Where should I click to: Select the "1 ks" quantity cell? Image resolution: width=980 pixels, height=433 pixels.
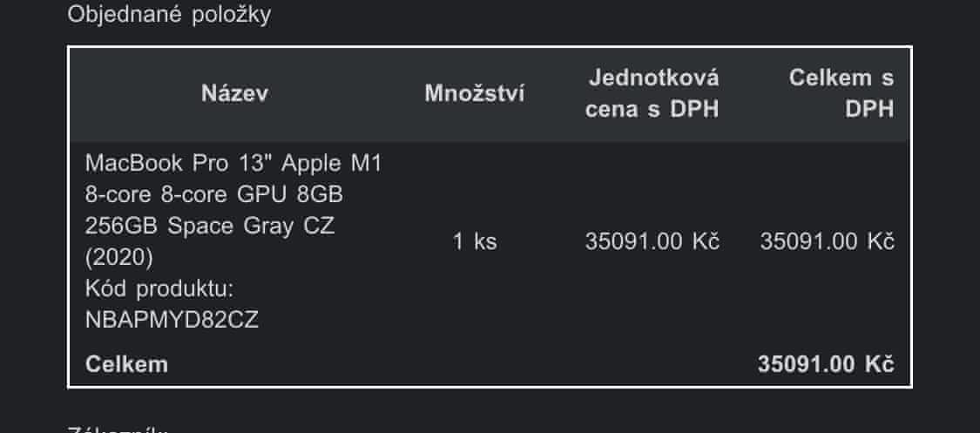475,241
